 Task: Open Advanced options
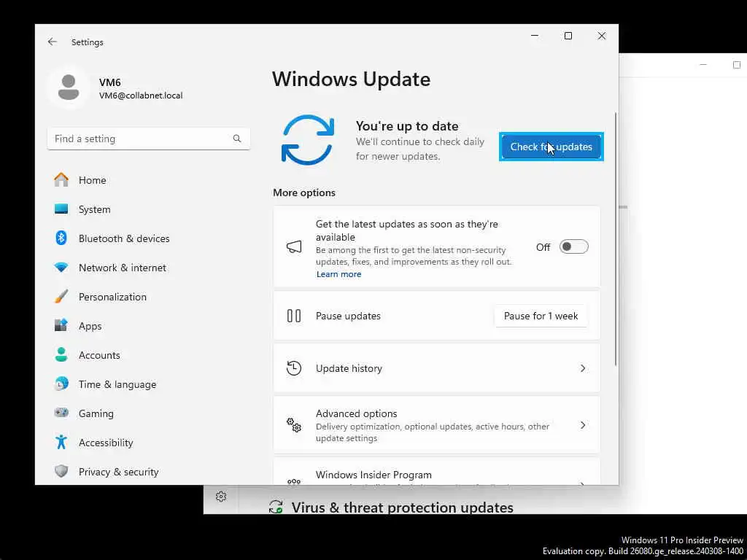point(436,425)
